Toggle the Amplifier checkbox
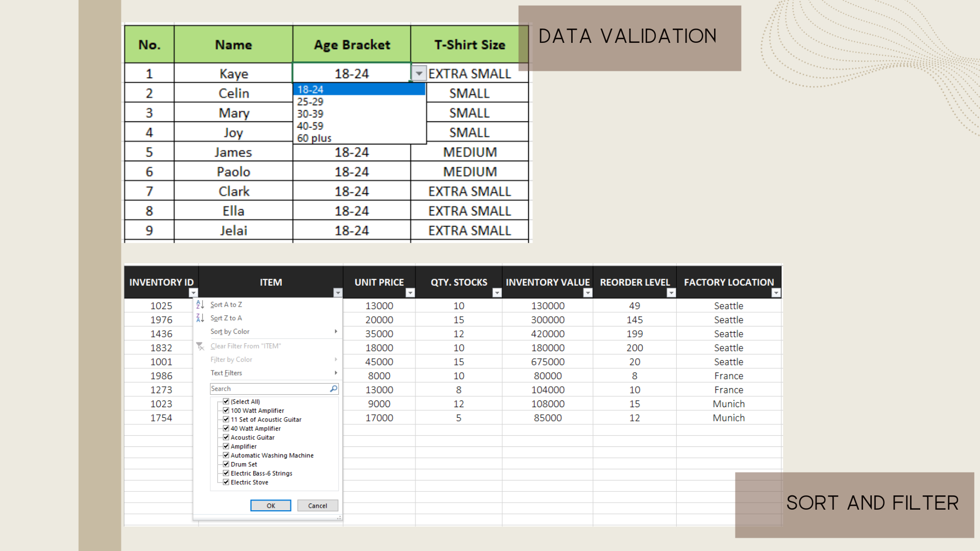Image resolution: width=980 pixels, height=551 pixels. (226, 446)
